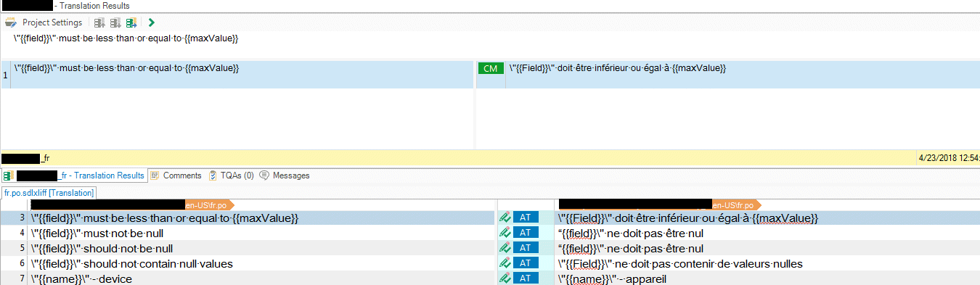This screenshot has height=285, width=980.
Task: Click segment number 5
Action: coord(23,249)
